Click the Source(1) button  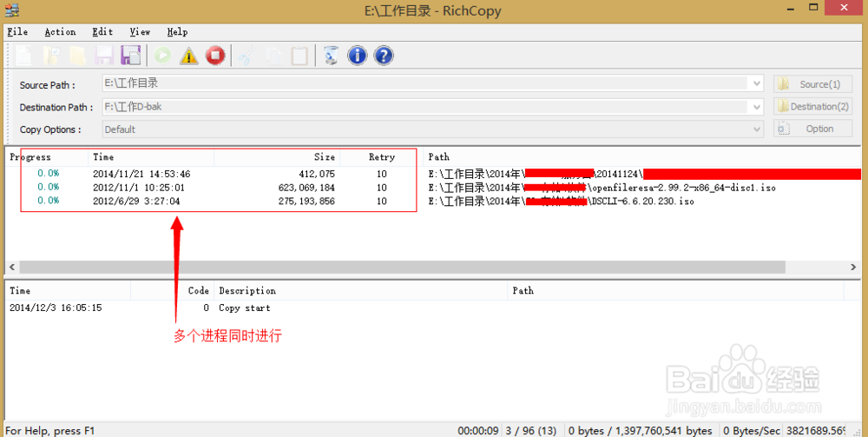812,84
